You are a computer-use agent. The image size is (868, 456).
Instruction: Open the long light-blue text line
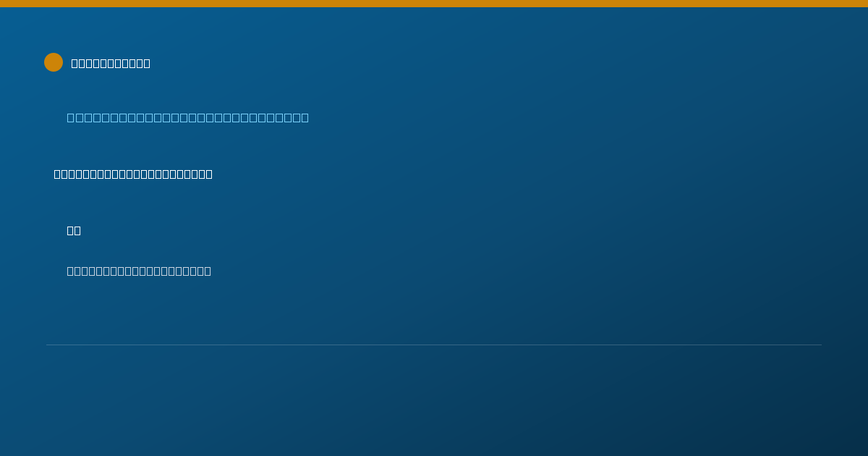(188, 117)
